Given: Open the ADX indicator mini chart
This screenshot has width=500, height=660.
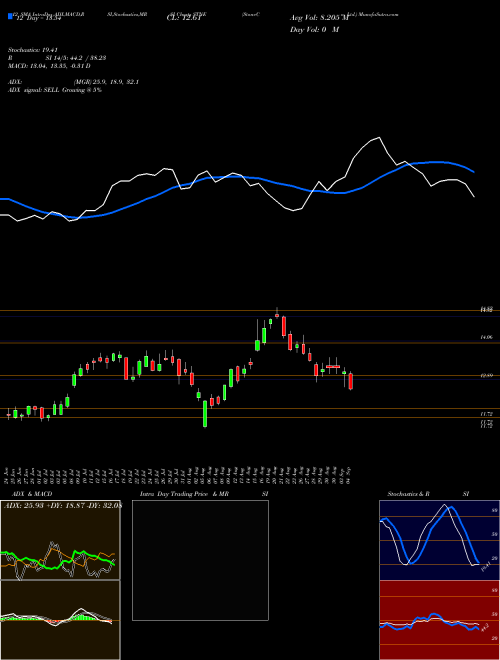Looking at the screenshot, I should 60,540.
